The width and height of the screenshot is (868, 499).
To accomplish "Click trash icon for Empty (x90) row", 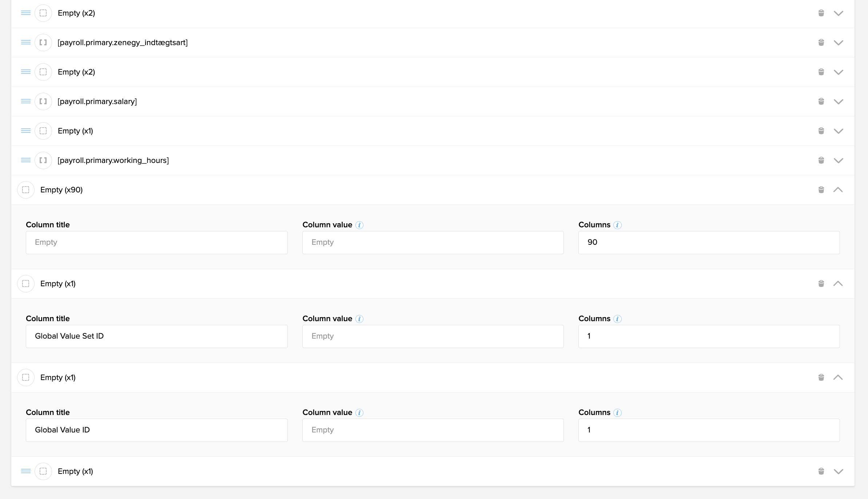I will click(x=821, y=190).
